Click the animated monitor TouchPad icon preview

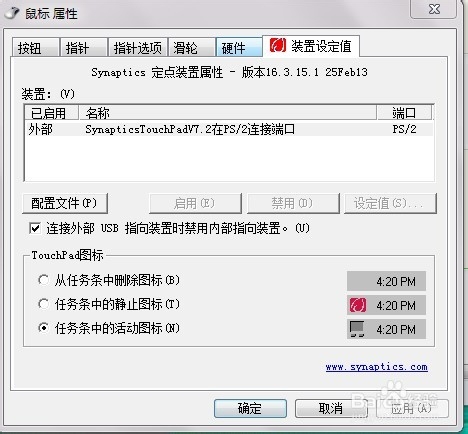click(x=357, y=329)
